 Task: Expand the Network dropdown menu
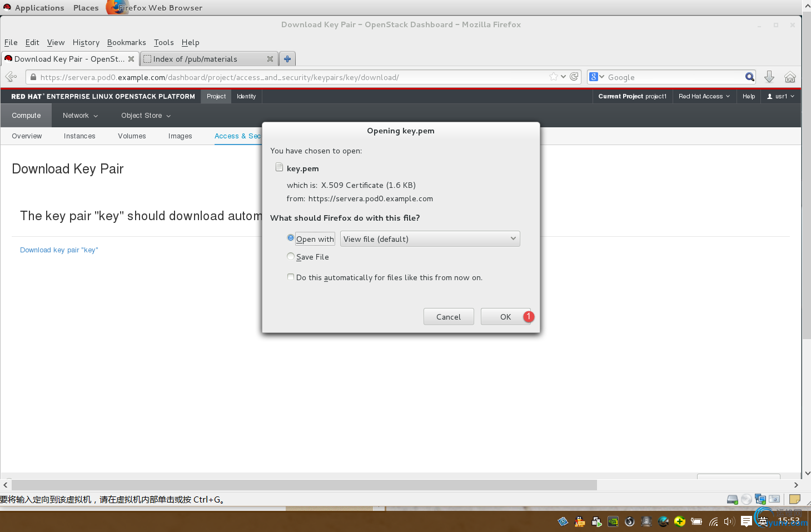point(80,116)
